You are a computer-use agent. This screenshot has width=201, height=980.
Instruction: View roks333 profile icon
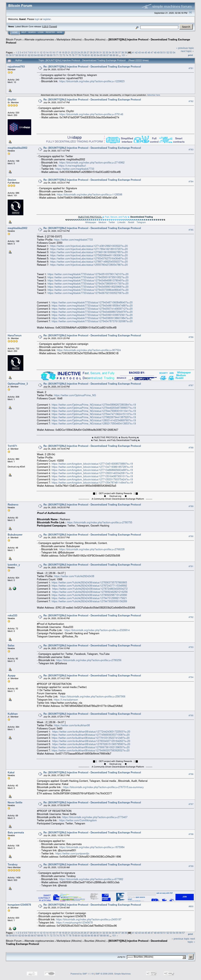point(10,639)
